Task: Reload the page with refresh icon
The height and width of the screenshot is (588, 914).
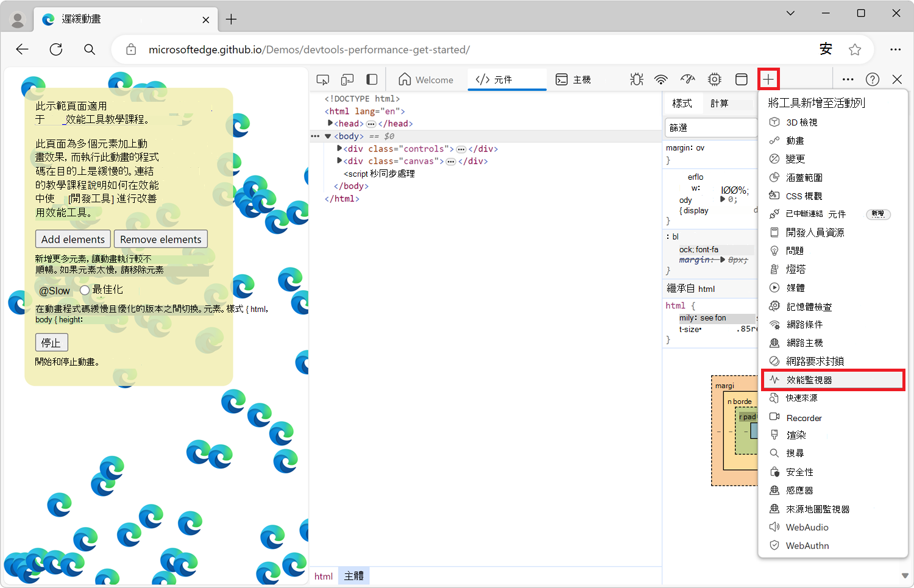Action: (56, 49)
